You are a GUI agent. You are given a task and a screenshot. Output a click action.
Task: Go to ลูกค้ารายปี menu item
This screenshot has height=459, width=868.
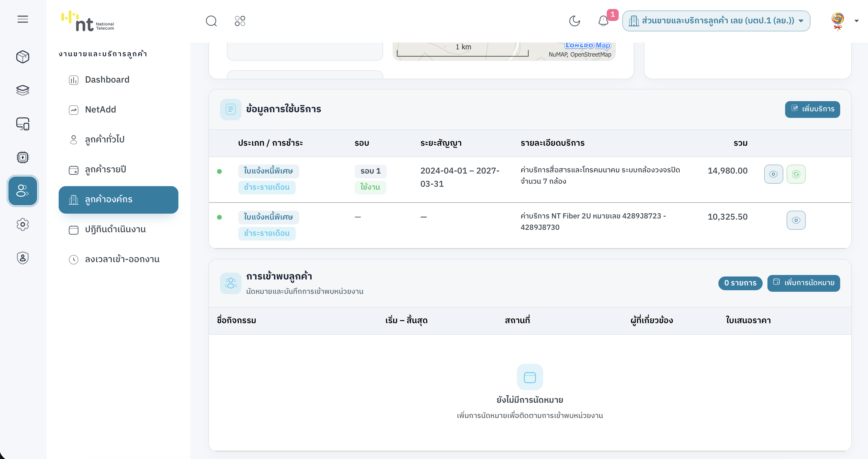click(x=118, y=170)
